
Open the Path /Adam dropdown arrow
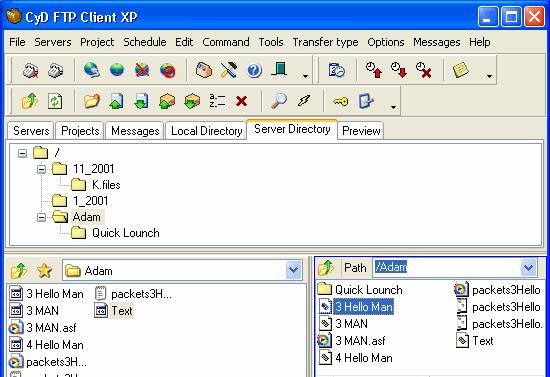[x=529, y=268]
